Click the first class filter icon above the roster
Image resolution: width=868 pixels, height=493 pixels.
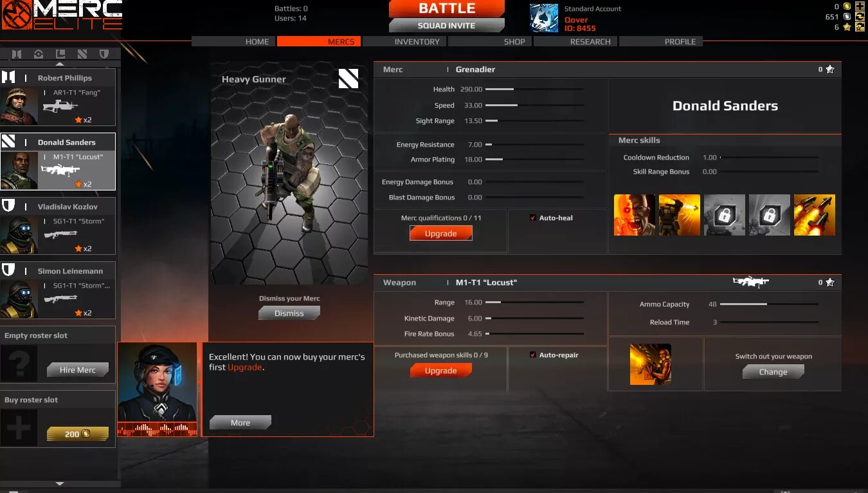pyautogui.click(x=17, y=54)
